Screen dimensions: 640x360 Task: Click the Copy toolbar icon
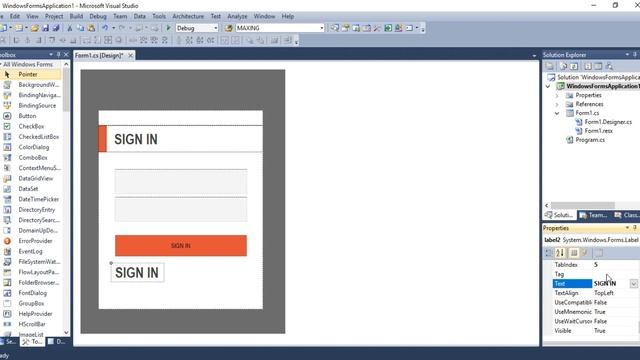pos(80,28)
